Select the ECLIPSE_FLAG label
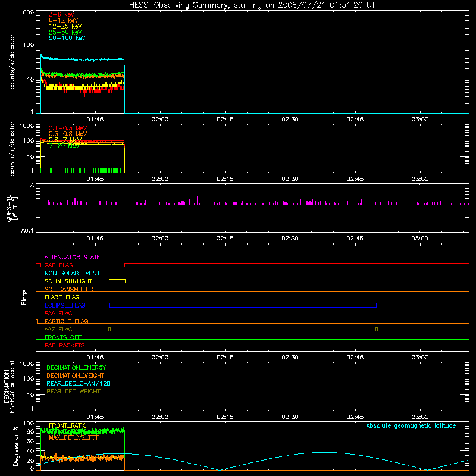The image size is (476, 476). 65,305
